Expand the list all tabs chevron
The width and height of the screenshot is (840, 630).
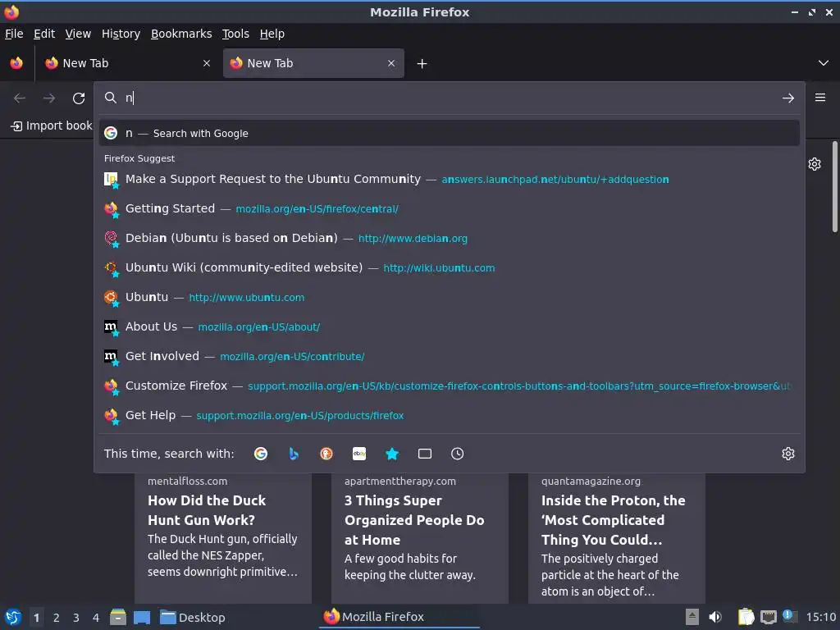pyautogui.click(x=824, y=63)
